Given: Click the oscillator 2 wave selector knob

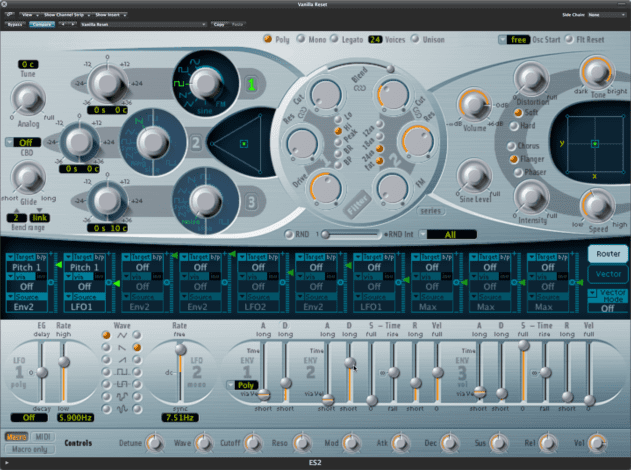Looking at the screenshot, I should point(153,142).
